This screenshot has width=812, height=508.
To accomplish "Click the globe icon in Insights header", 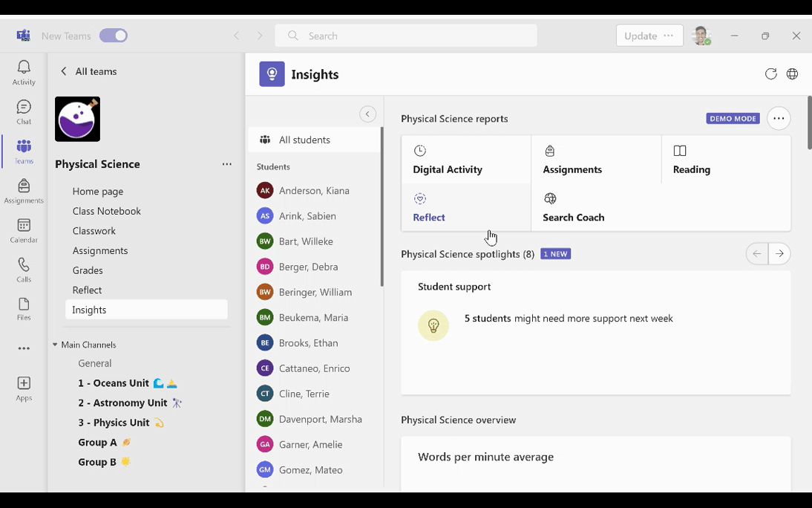I will pyautogui.click(x=792, y=74).
